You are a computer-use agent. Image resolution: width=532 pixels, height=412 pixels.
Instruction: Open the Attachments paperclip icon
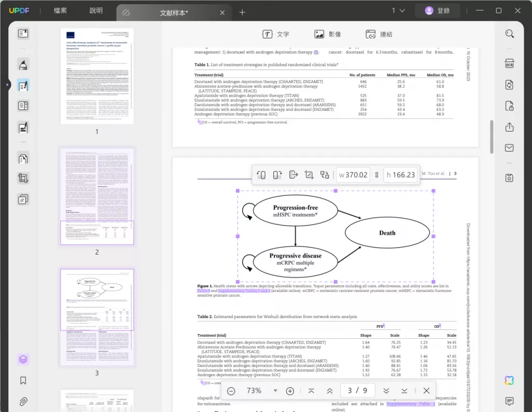coord(23,402)
